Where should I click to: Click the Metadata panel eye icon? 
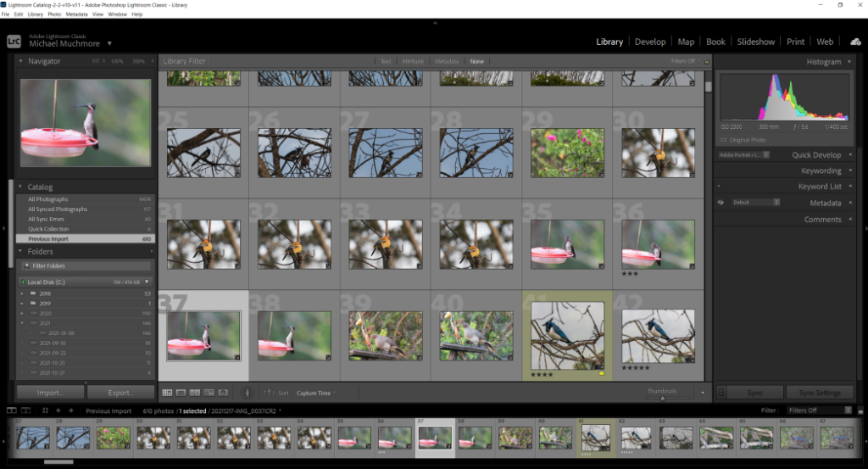(x=721, y=203)
